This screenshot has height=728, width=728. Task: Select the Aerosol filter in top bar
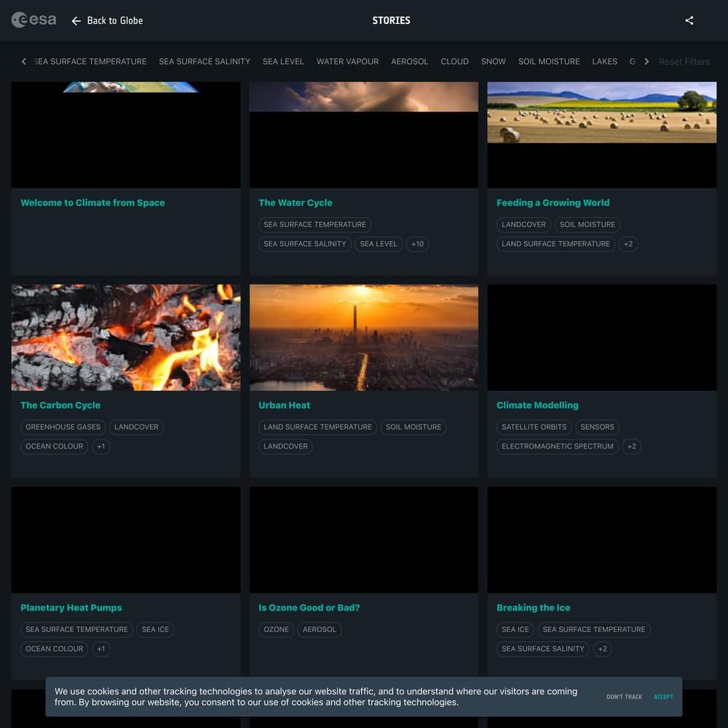tap(409, 62)
